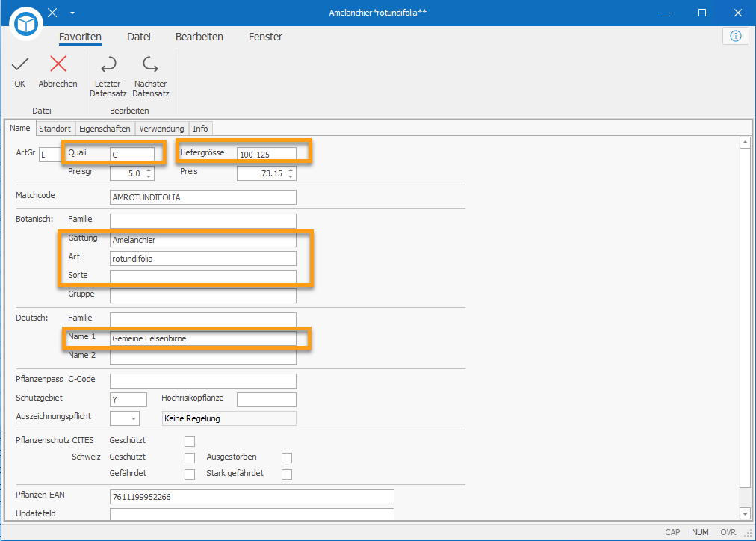Click the Pflanzenpass C-Code field
Screen dimensions: 756x541
(x=203, y=381)
